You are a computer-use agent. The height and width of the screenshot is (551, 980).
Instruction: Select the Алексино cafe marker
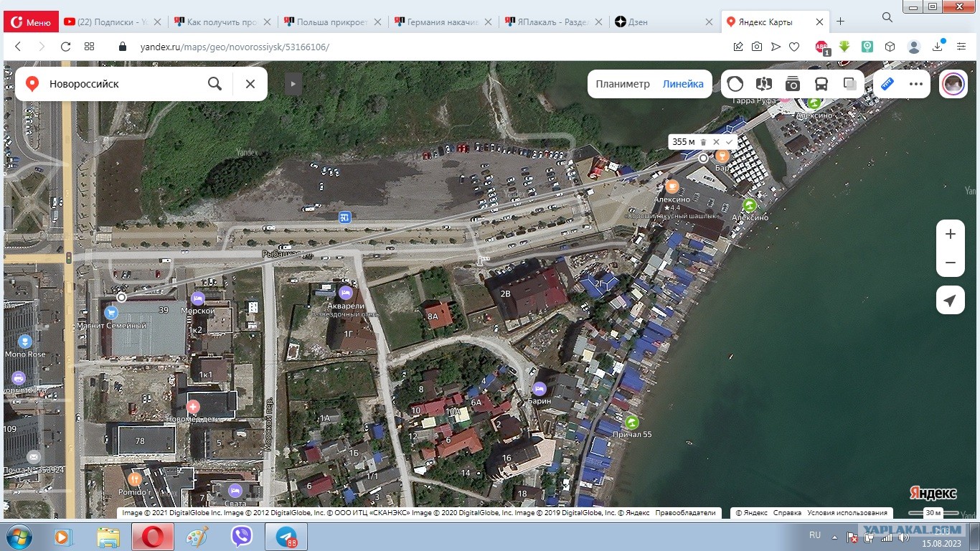[x=672, y=187]
